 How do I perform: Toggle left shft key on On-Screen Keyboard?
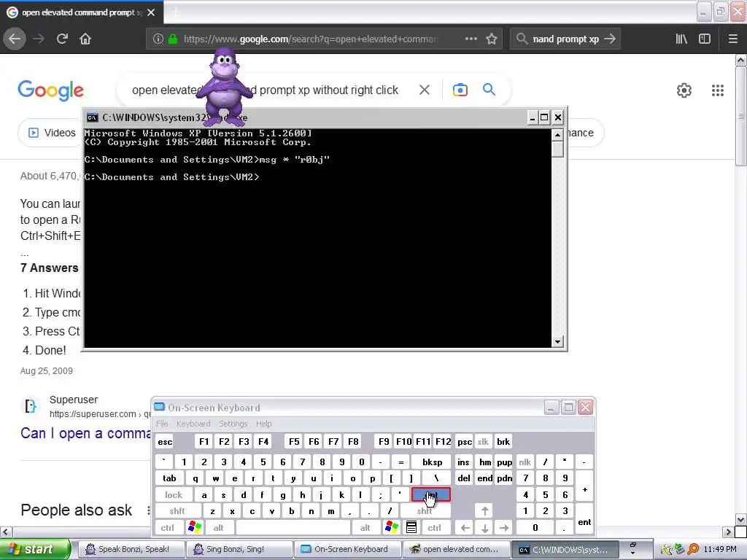click(x=177, y=511)
